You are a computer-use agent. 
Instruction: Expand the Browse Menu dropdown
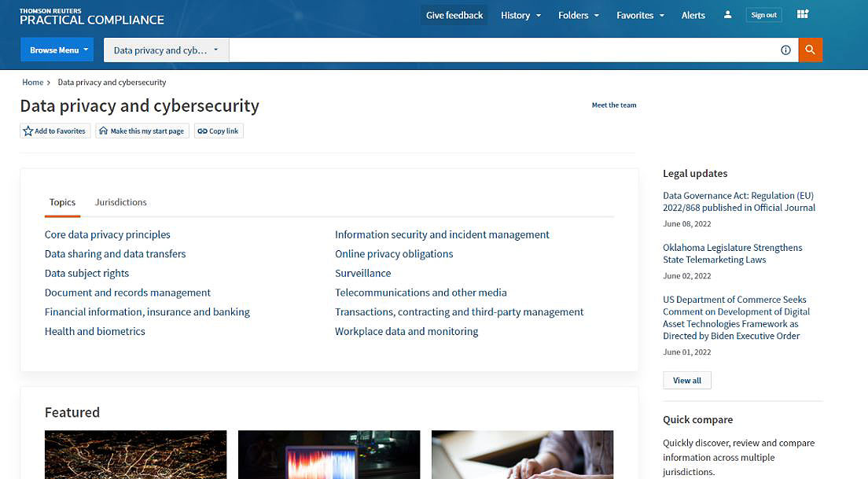coord(57,50)
